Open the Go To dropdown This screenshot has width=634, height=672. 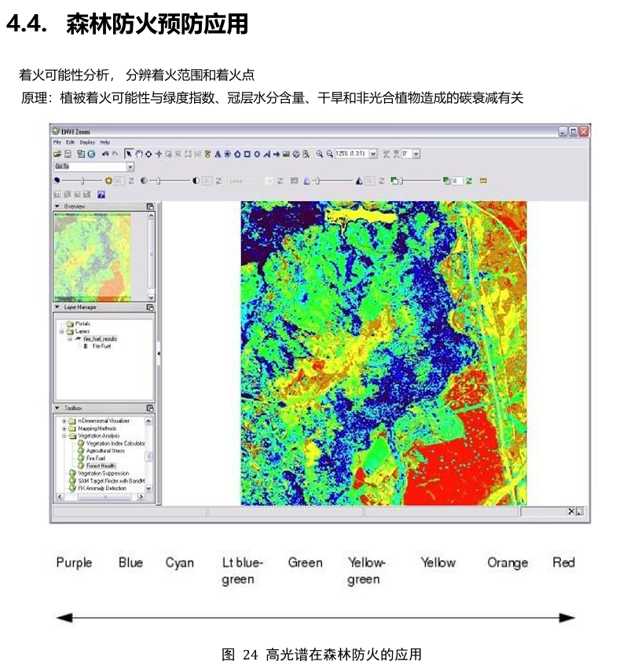130,167
